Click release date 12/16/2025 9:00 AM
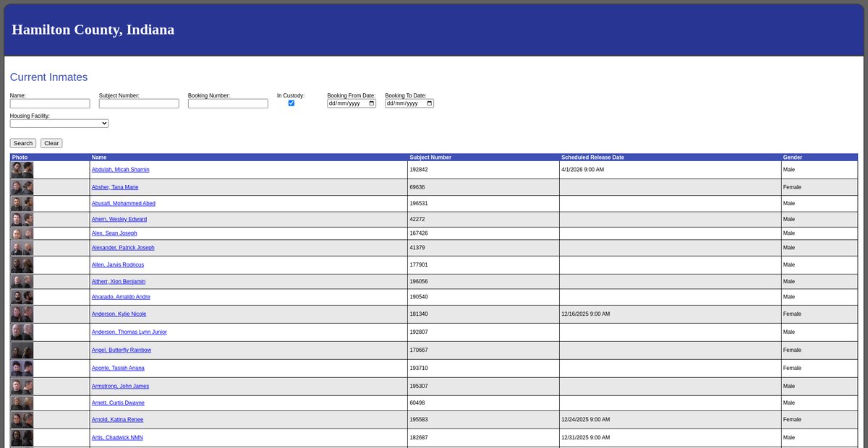This screenshot has height=448, width=868. click(586, 314)
